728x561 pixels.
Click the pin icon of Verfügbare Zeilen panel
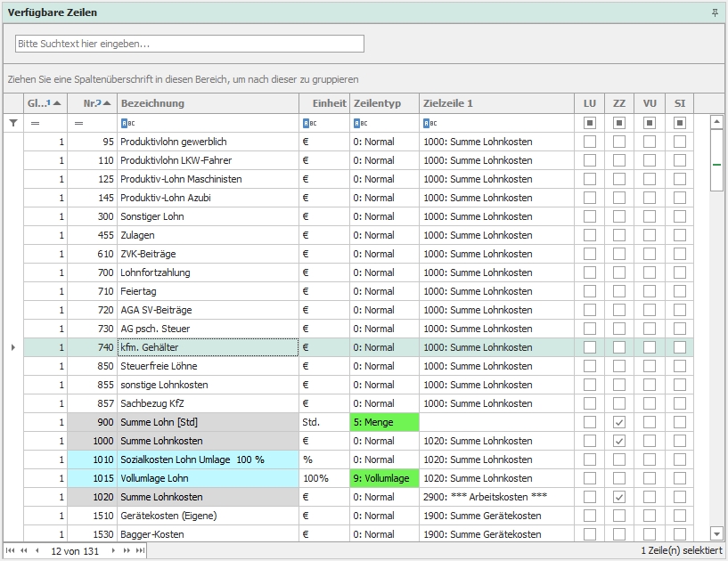[715, 12]
